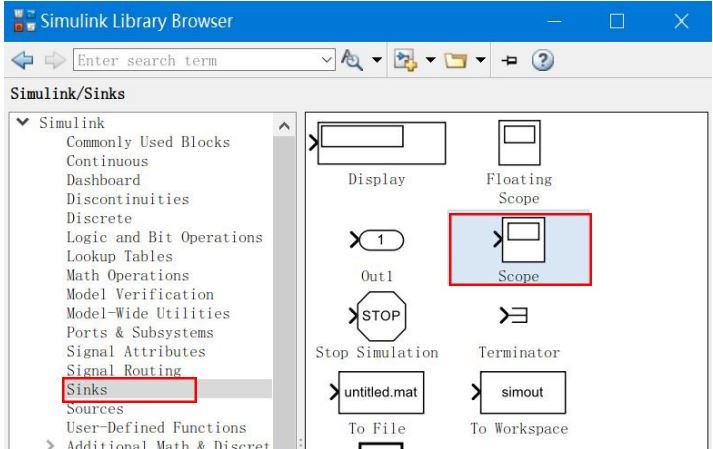
Task: Click the open folder icon
Action: tap(456, 60)
